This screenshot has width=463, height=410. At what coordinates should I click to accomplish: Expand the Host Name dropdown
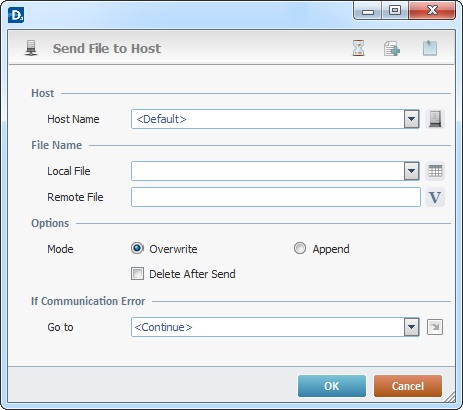tap(412, 119)
